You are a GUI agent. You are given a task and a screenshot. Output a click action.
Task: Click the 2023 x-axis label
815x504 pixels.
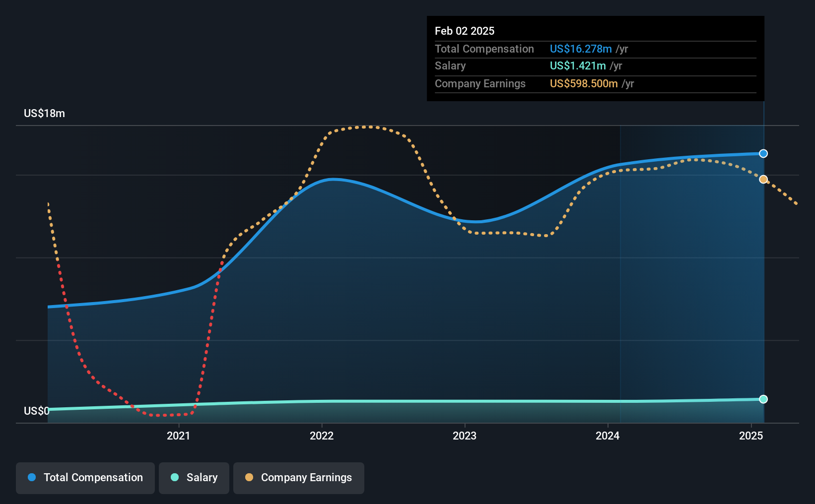coord(465,436)
